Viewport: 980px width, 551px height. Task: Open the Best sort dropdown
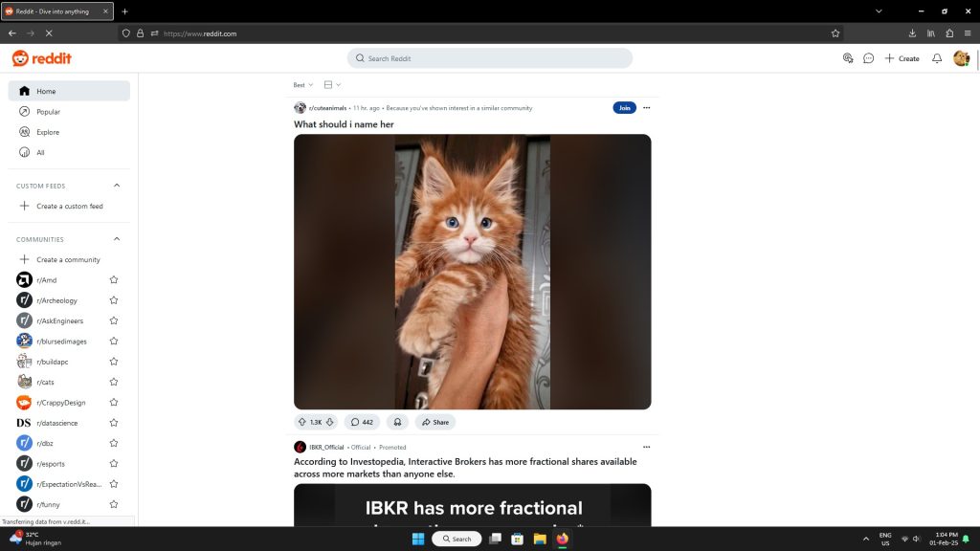302,85
